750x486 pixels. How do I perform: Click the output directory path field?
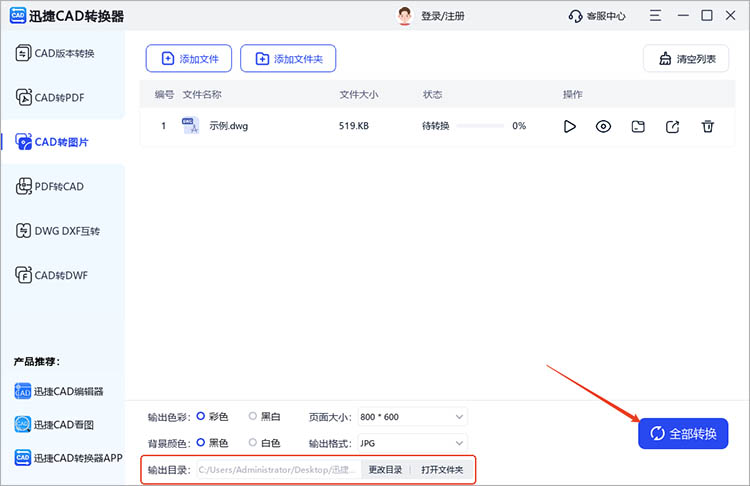click(x=278, y=470)
